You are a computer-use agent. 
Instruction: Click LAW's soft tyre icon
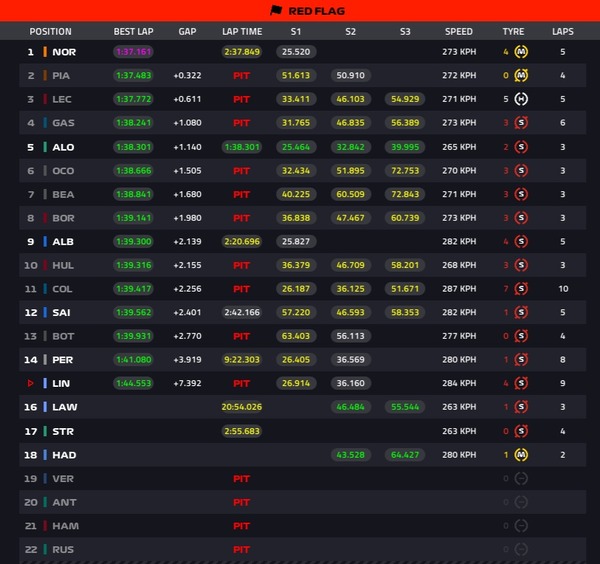click(521, 407)
